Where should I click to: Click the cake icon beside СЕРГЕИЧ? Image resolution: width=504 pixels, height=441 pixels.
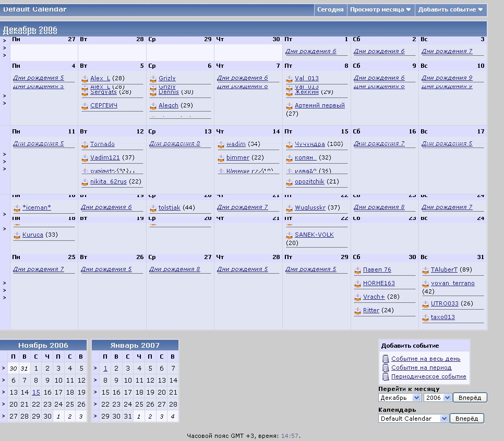pyautogui.click(x=85, y=106)
